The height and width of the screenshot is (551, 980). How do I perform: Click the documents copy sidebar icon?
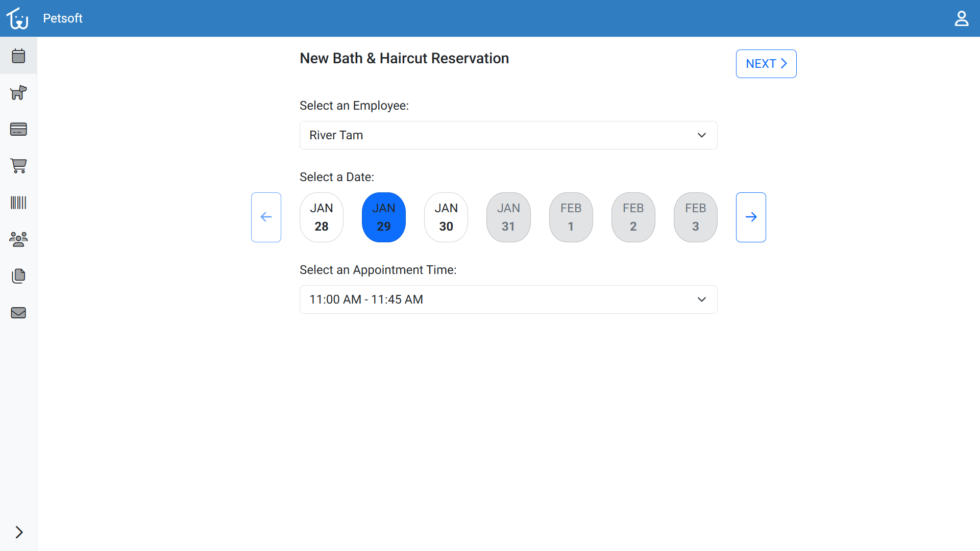click(x=18, y=276)
